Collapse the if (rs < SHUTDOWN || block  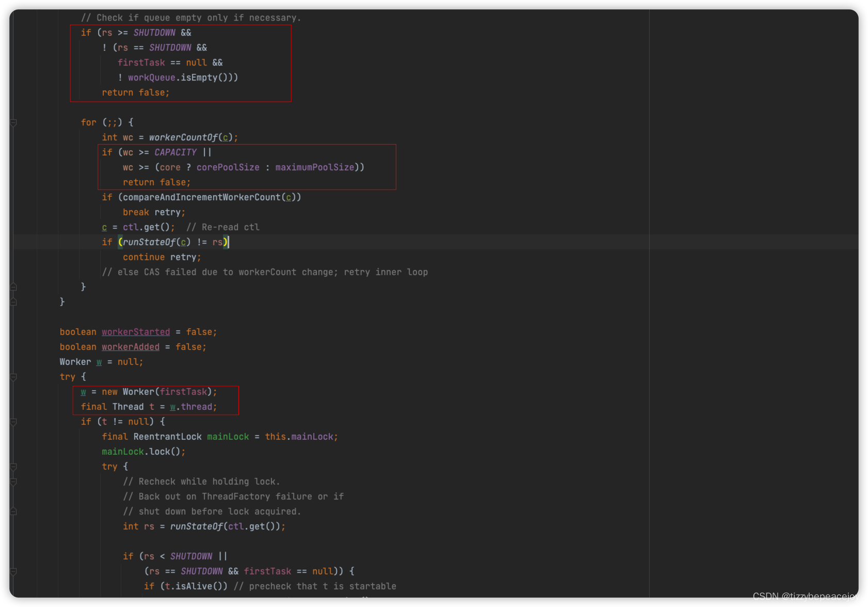coord(14,572)
